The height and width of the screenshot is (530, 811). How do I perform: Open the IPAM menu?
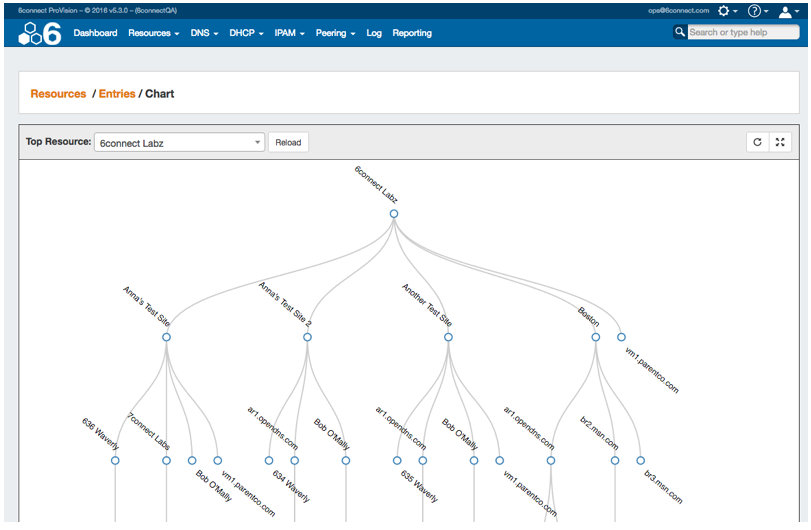289,33
